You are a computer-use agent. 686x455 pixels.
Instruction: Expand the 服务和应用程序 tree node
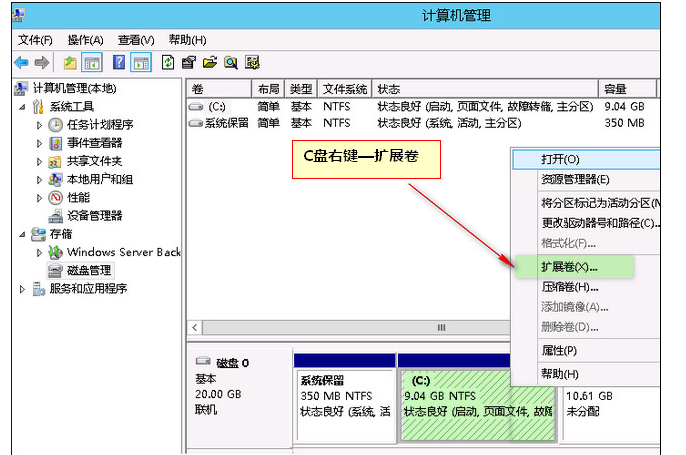tap(23, 289)
